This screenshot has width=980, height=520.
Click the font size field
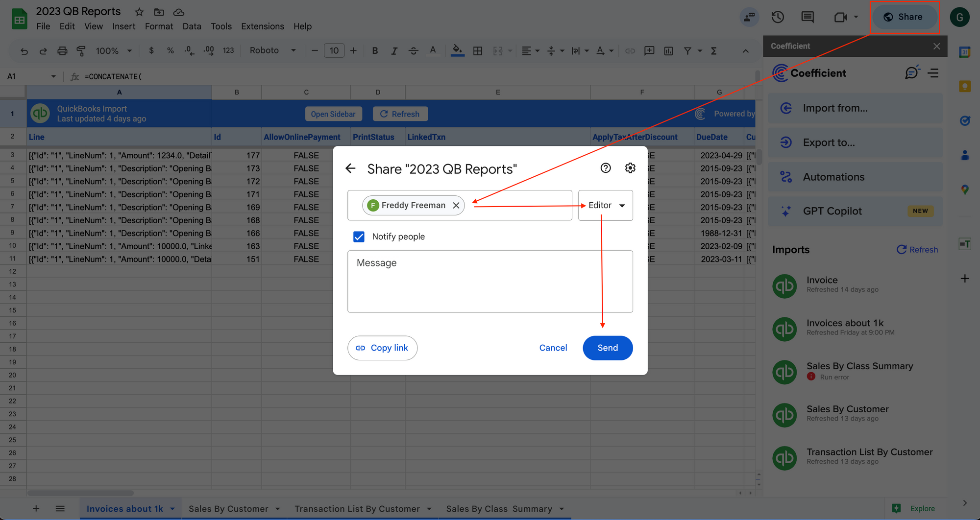(334, 50)
